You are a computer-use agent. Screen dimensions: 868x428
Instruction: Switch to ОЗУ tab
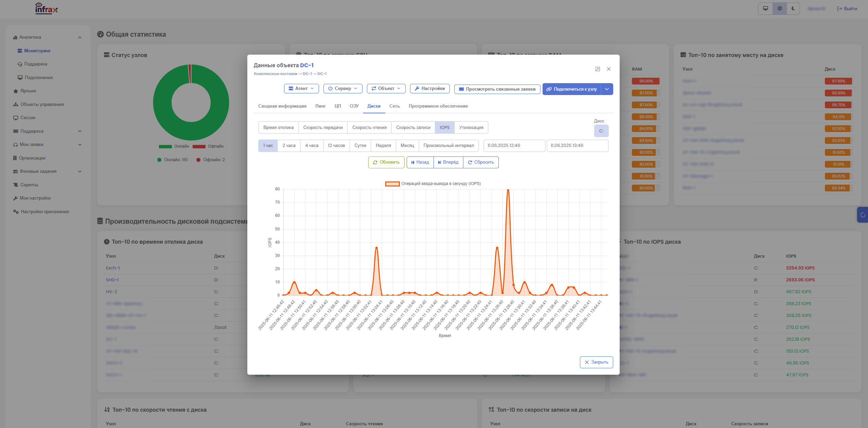354,106
